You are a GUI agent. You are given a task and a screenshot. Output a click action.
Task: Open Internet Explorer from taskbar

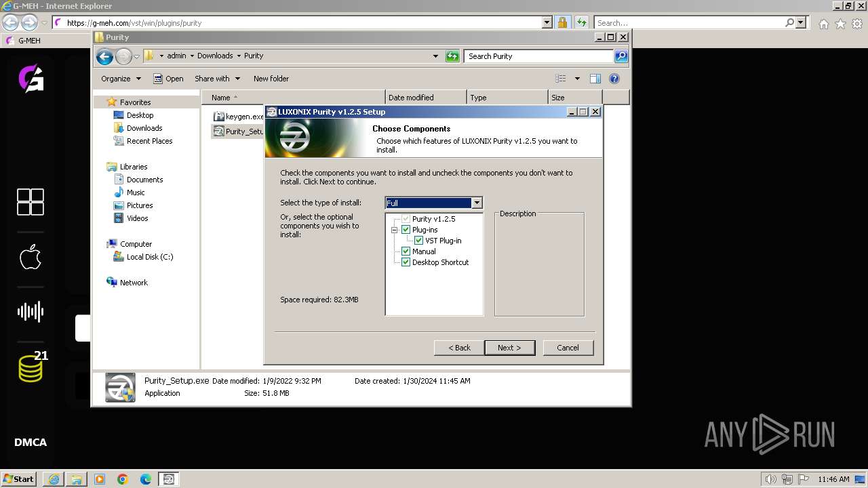[x=54, y=479]
